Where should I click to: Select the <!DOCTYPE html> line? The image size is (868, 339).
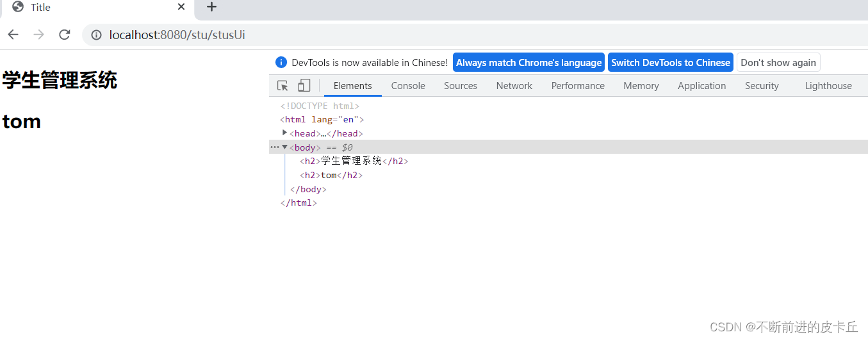pyautogui.click(x=320, y=106)
